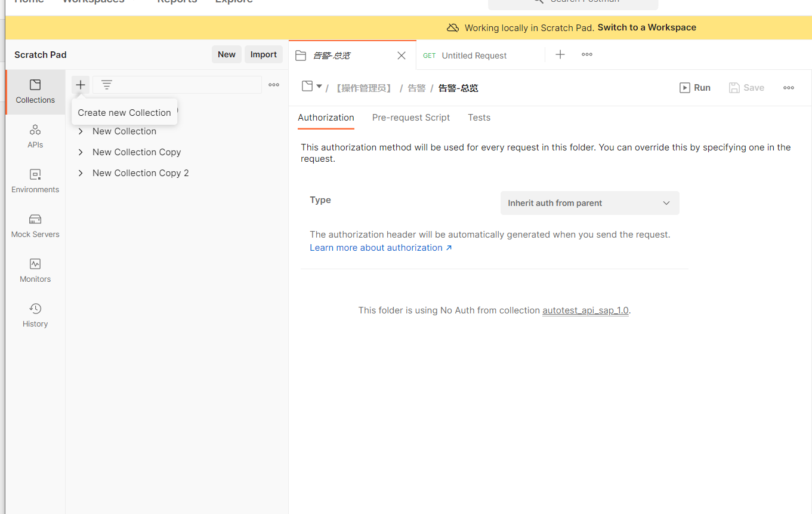Open the Environments sidebar panel
This screenshot has width=812, height=514.
35,181
